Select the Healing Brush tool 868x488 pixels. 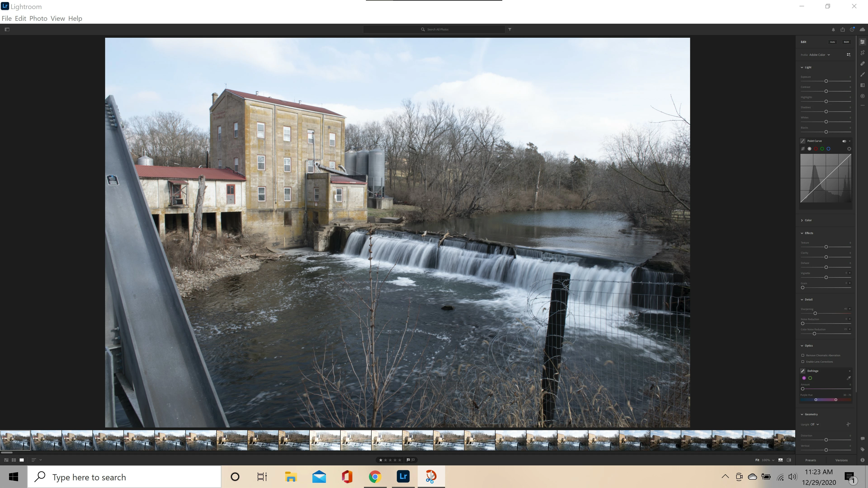(862, 64)
